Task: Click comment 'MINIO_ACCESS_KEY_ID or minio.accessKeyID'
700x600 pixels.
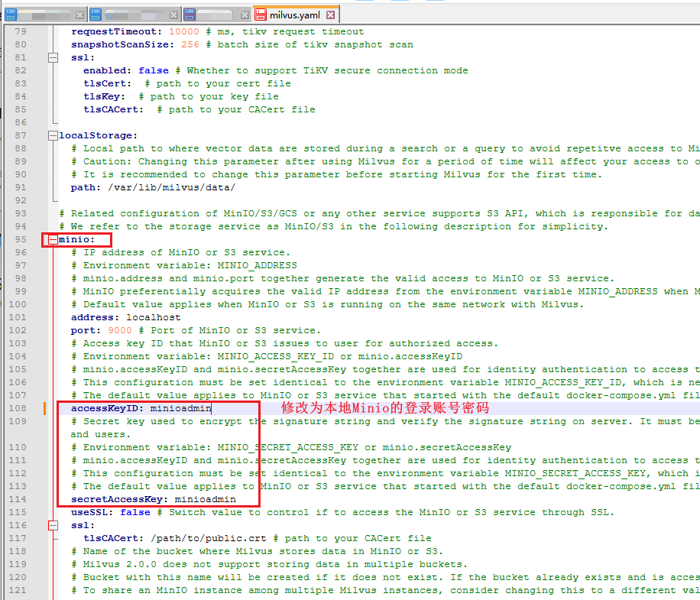Action: (340, 356)
